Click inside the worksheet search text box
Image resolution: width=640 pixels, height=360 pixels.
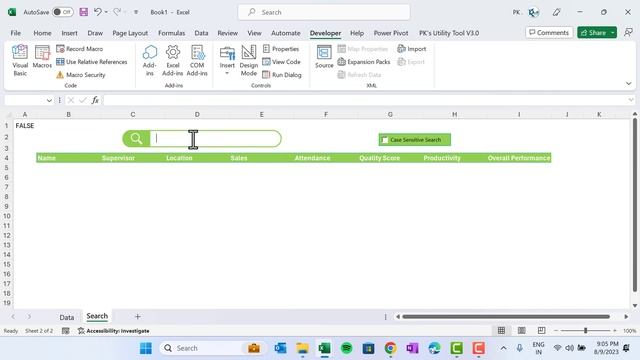(215, 139)
